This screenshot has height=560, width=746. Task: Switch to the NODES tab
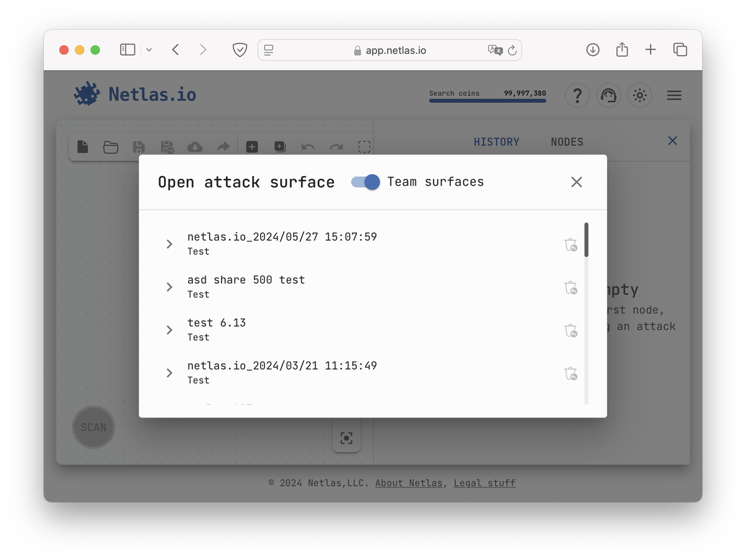tap(567, 142)
